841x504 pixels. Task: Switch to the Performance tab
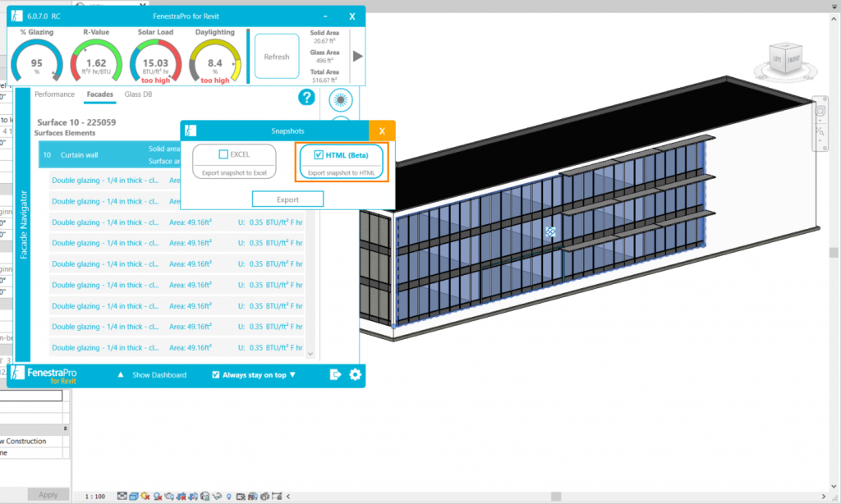[55, 94]
